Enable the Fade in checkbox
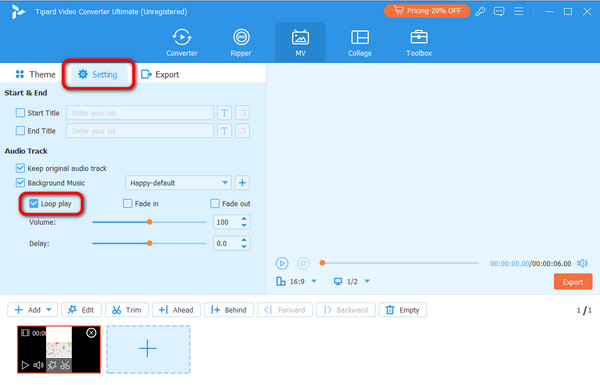 127,204
